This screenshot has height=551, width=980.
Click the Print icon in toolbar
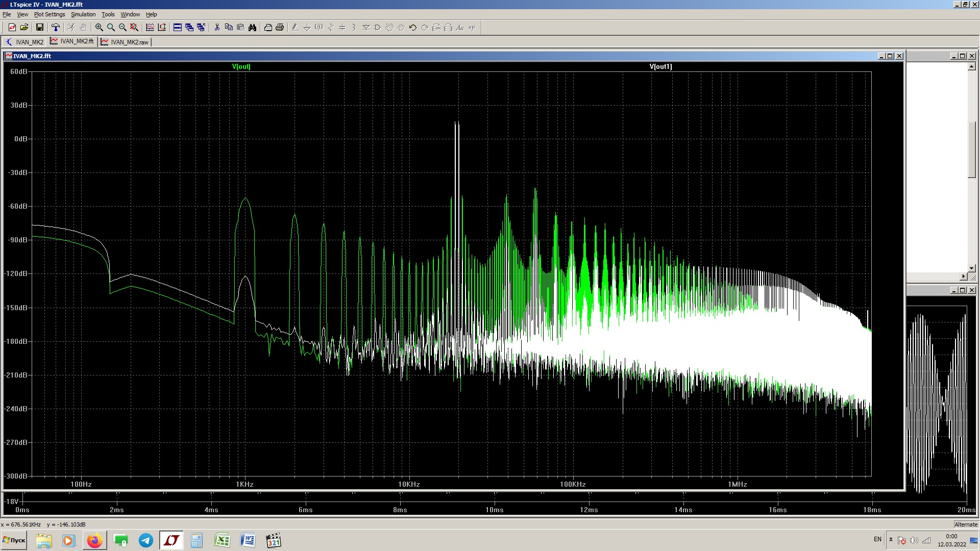coord(280,28)
